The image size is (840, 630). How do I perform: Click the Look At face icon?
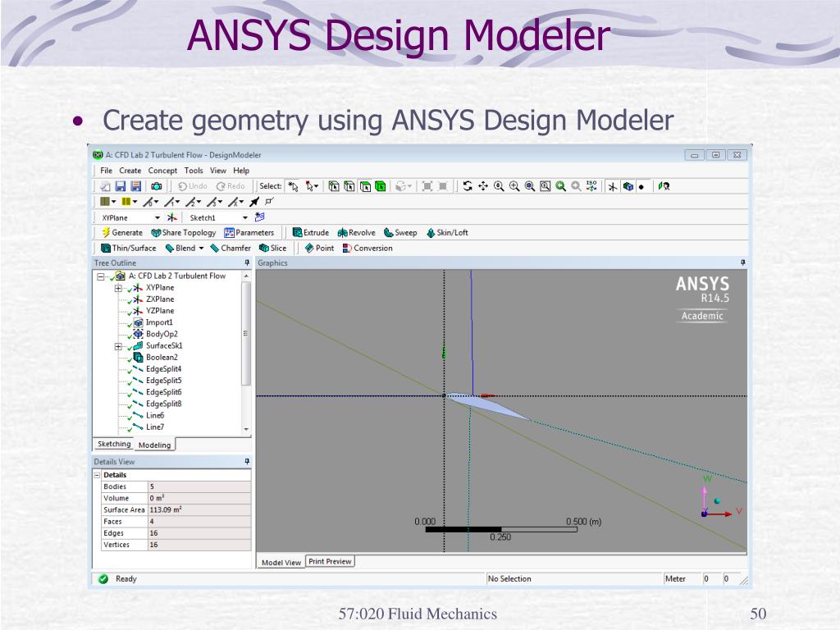pos(664,186)
